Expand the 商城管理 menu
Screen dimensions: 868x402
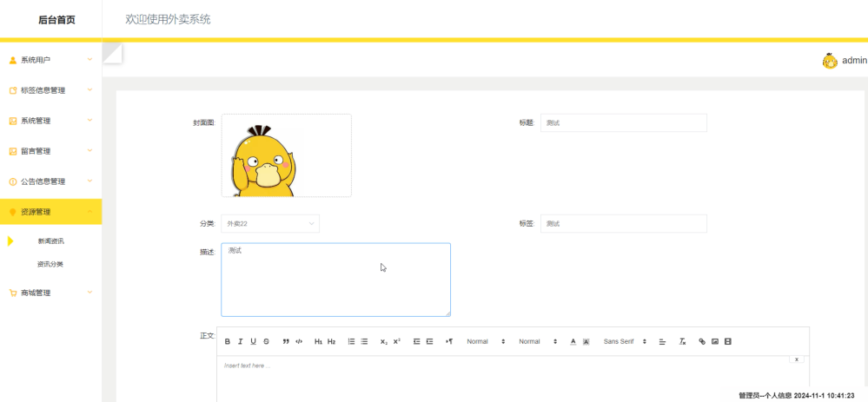[x=51, y=293]
